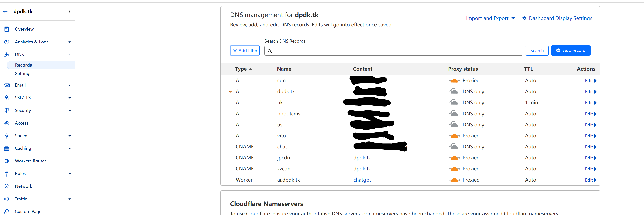
Task: Click the Security shield icon
Action: [7, 110]
